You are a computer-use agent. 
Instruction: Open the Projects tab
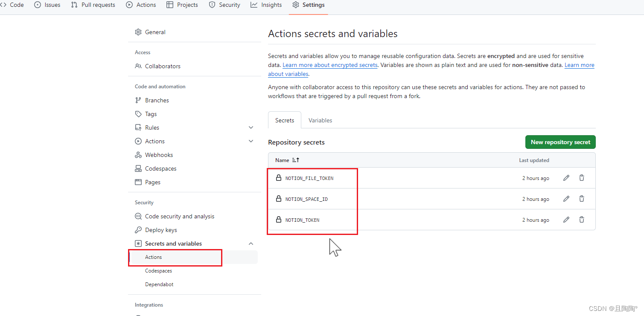(x=182, y=5)
